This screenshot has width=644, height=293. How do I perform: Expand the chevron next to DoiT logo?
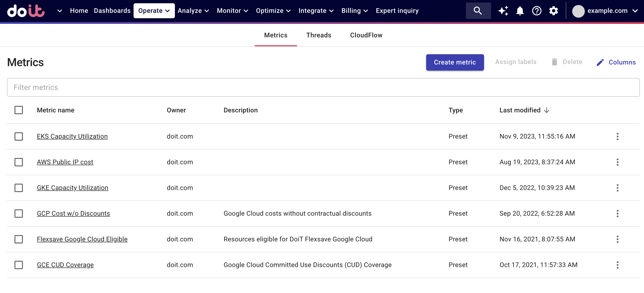[60, 11]
